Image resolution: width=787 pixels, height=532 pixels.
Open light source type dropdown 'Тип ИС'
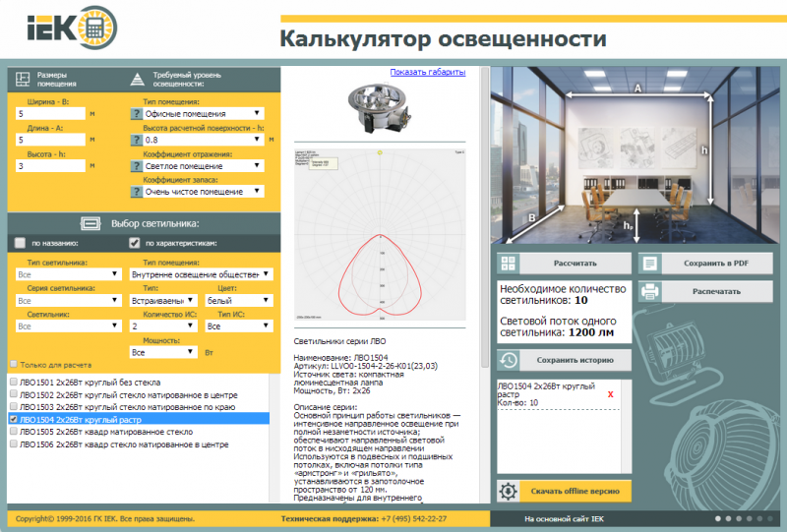239,326
